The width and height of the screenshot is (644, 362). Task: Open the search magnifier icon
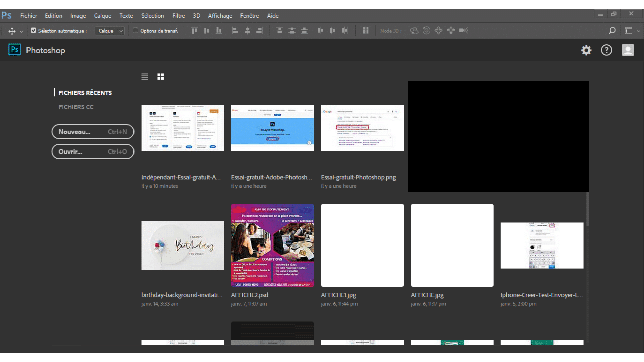612,31
